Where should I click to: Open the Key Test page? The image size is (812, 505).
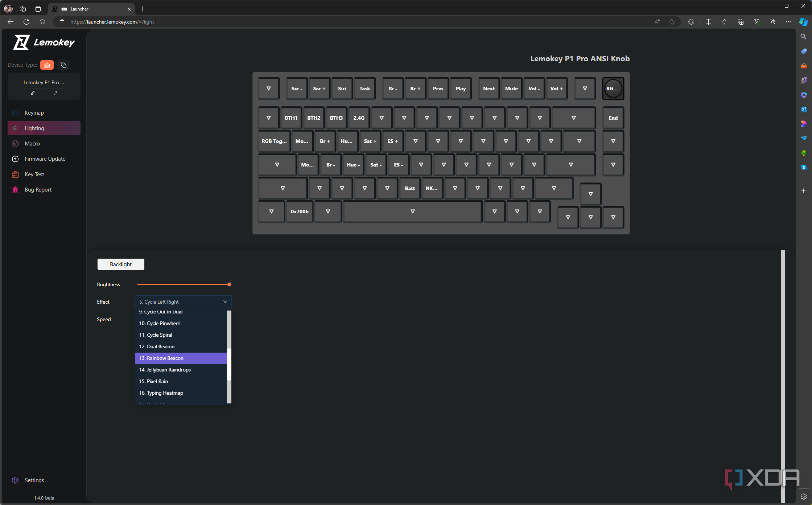(34, 175)
